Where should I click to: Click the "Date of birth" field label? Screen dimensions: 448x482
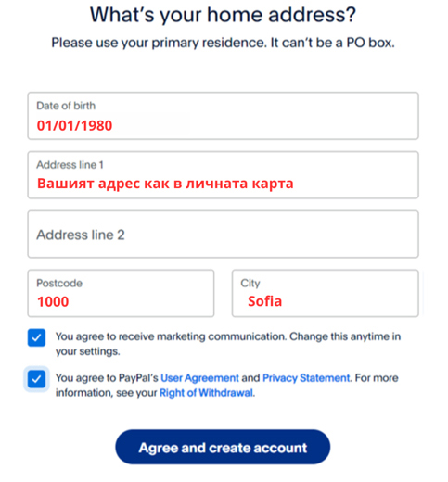(66, 106)
